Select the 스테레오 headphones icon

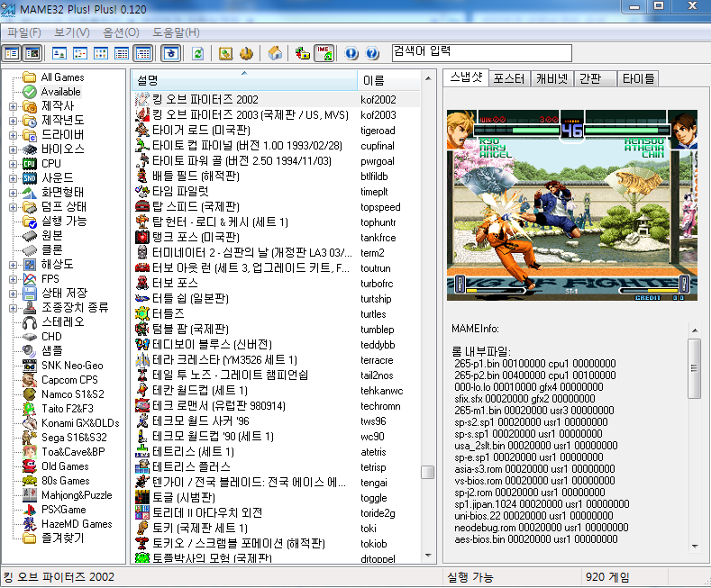[30, 322]
